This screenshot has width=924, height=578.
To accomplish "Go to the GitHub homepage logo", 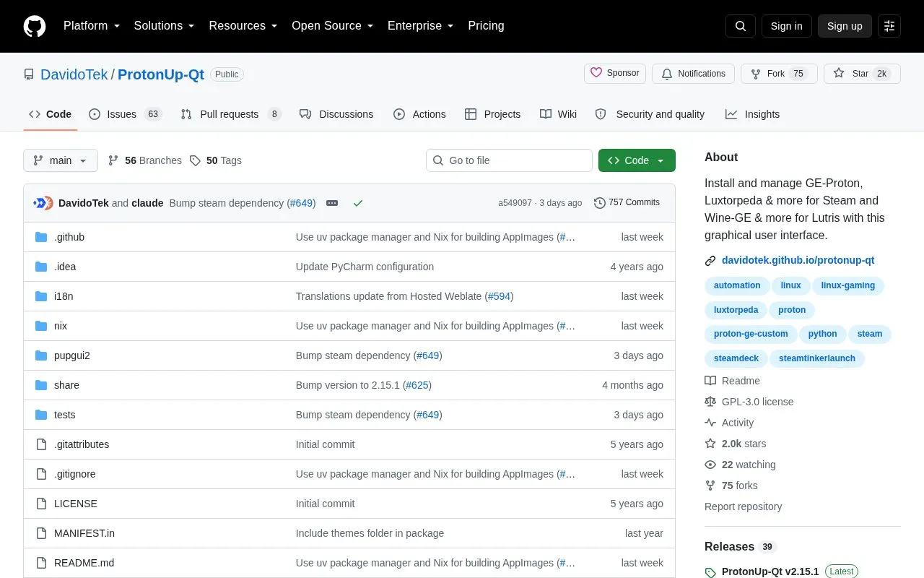I will 35,26.
